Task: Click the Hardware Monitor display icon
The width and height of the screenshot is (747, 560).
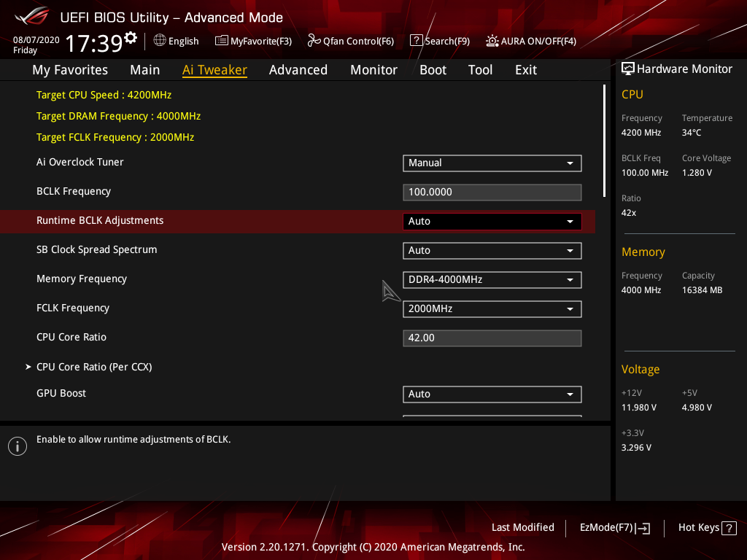Action: pyautogui.click(x=628, y=69)
